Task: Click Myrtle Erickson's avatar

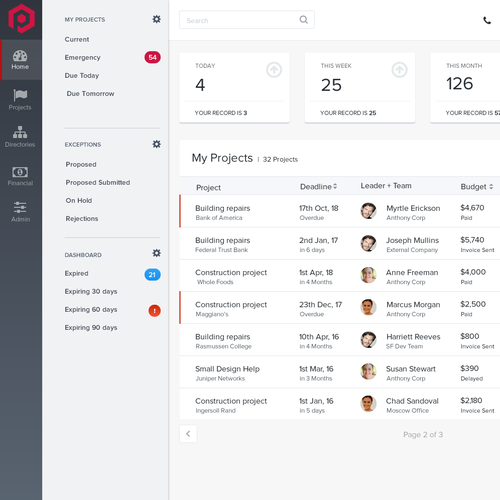Action: (x=368, y=211)
